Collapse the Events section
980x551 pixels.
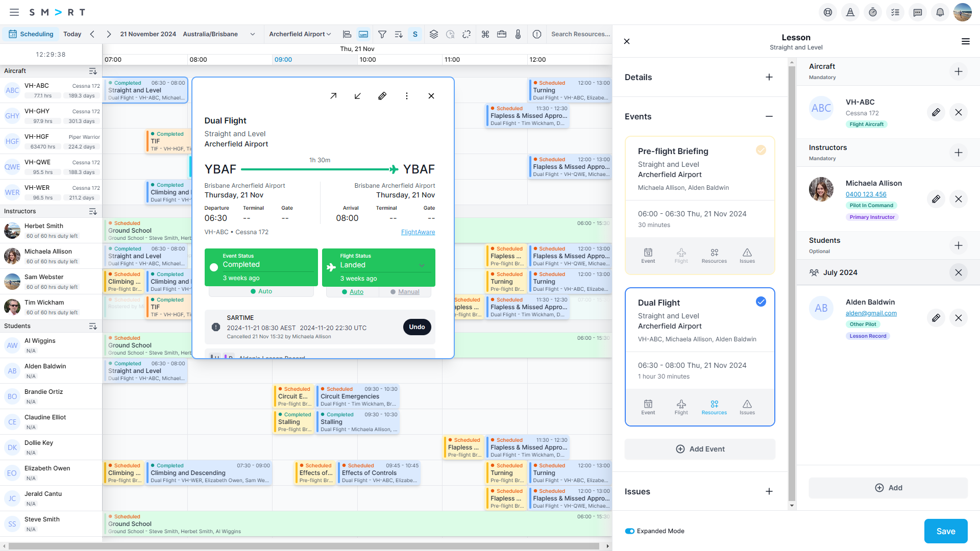point(769,116)
